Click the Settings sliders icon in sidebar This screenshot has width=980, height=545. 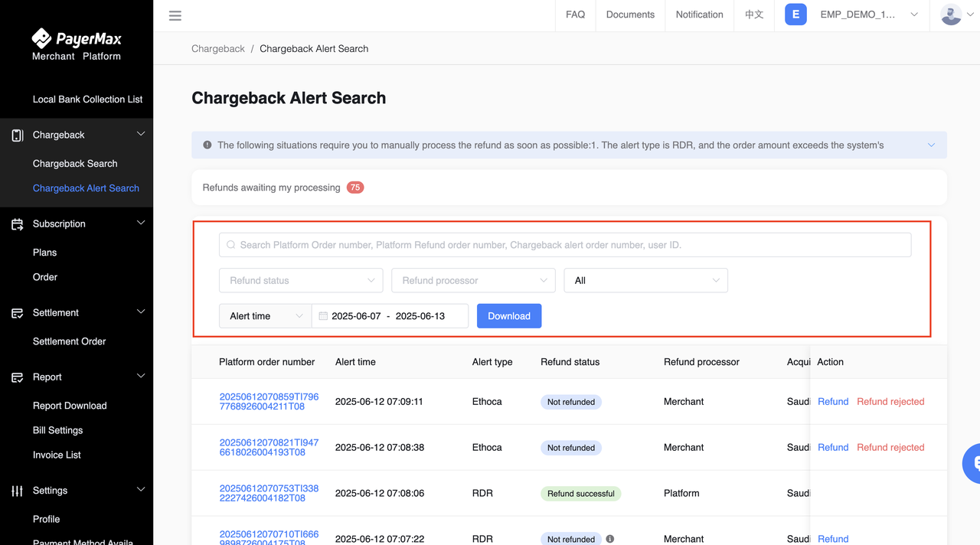pyautogui.click(x=17, y=491)
